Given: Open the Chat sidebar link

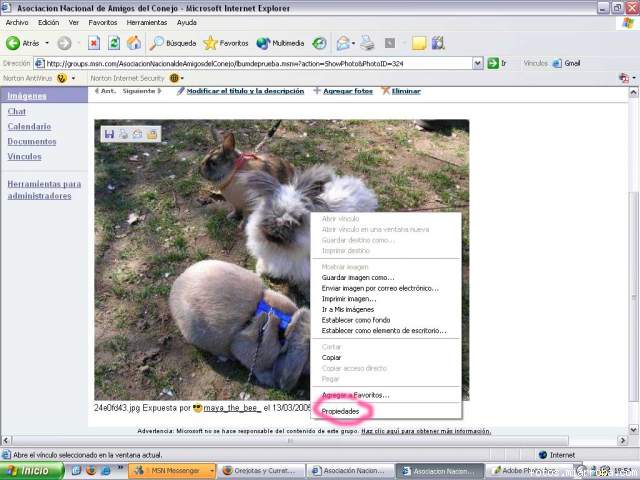Looking at the screenshot, I should tap(17, 111).
